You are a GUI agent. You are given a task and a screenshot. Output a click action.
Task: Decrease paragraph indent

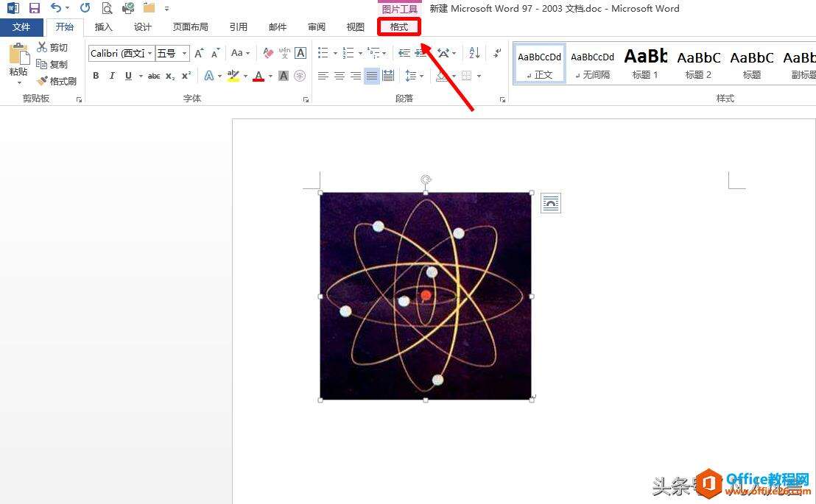(x=404, y=53)
